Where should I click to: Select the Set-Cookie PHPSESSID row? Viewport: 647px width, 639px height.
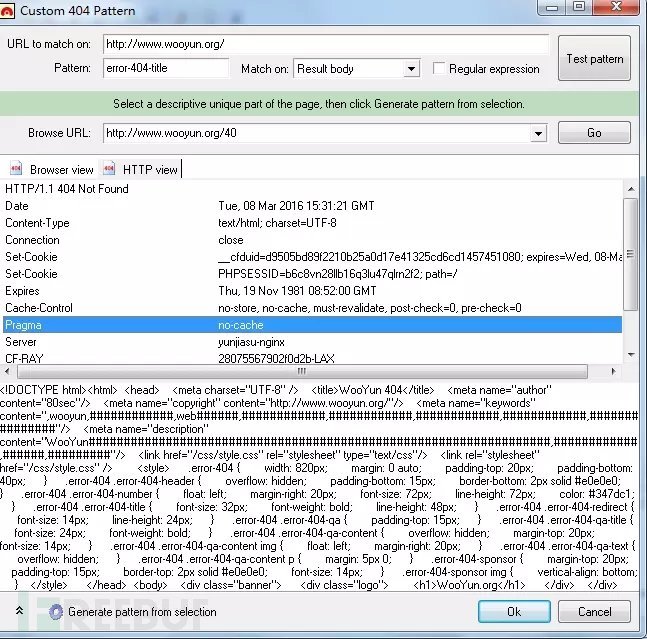(x=312, y=274)
